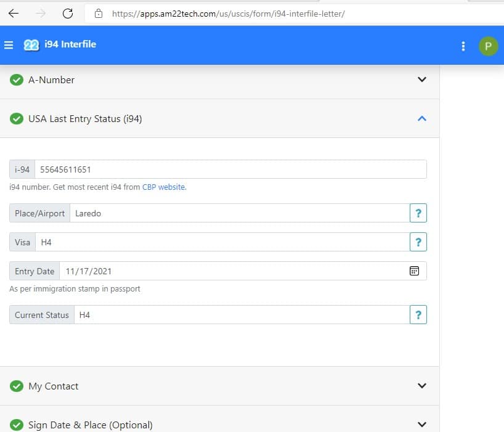Expand Sign Date & Place section
Screen dimensions: 504x432
[421, 424]
